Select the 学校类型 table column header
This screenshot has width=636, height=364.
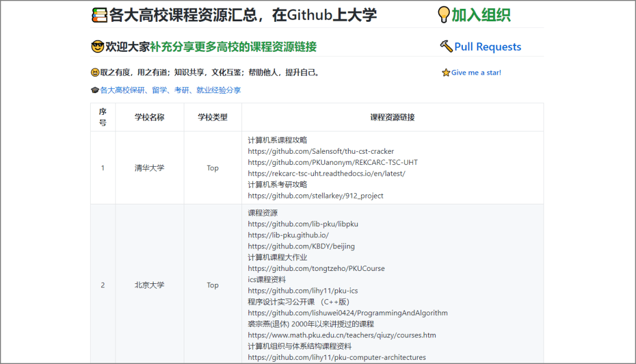click(x=213, y=117)
